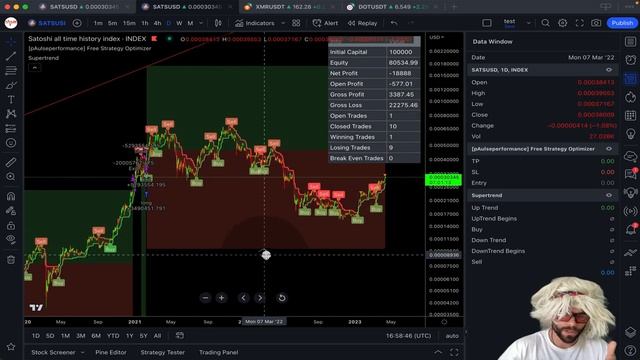Select the brush drawing tool

tap(11, 85)
